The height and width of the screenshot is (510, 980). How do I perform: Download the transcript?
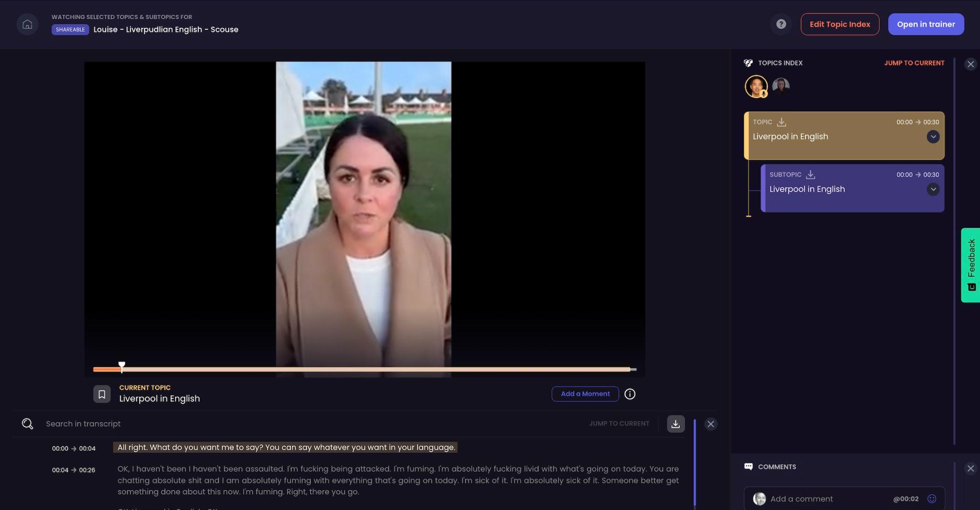[676, 424]
